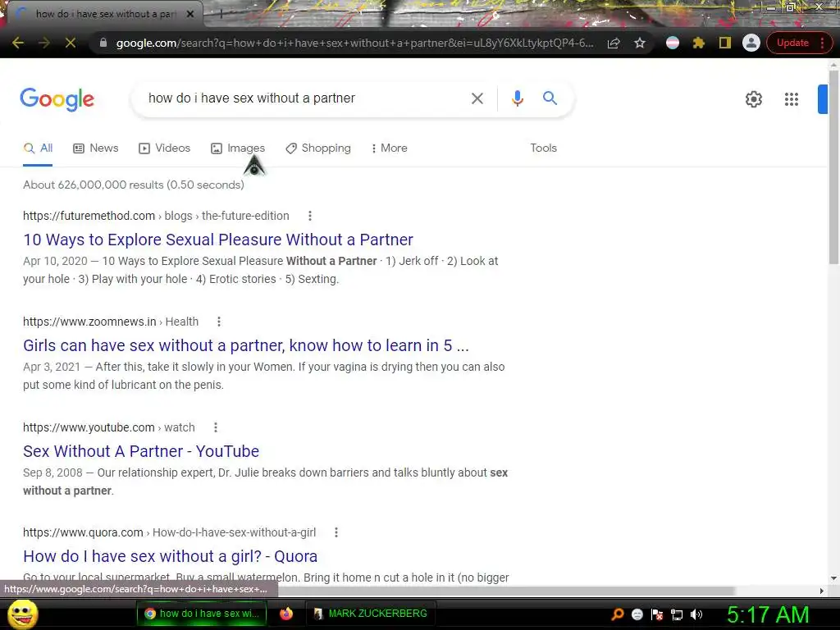Open the Quora result link
Screen dimensions: 840x630
pyautogui.click(x=171, y=557)
